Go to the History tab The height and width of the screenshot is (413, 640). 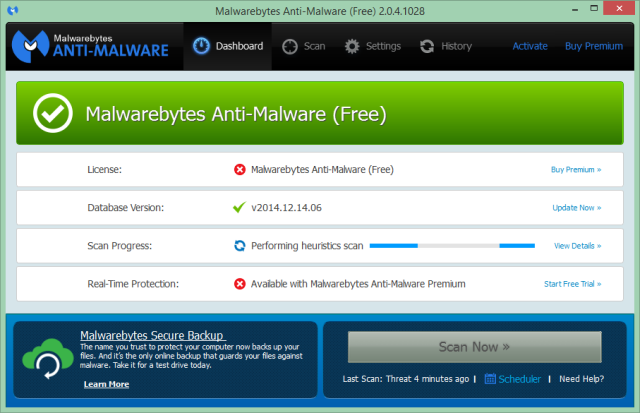[x=446, y=46]
